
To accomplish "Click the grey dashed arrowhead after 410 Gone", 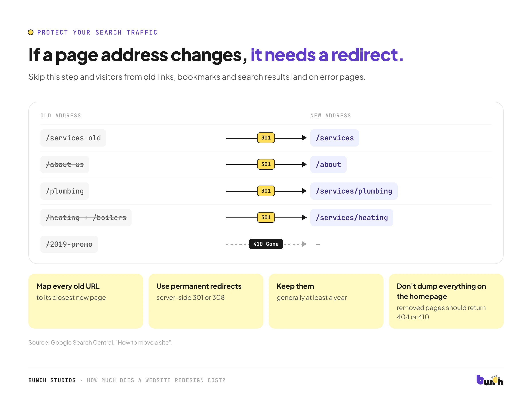I will click(304, 244).
